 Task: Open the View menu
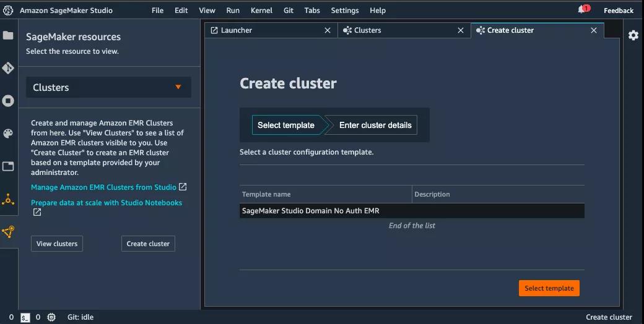point(207,11)
